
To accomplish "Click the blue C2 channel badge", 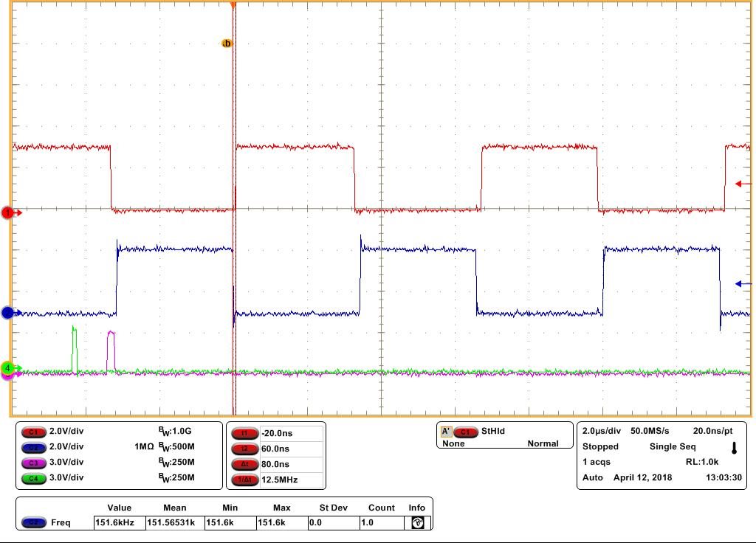I will [33, 447].
